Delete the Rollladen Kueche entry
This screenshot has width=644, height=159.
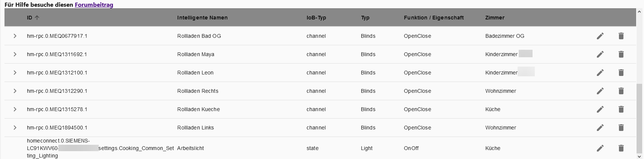point(621,109)
